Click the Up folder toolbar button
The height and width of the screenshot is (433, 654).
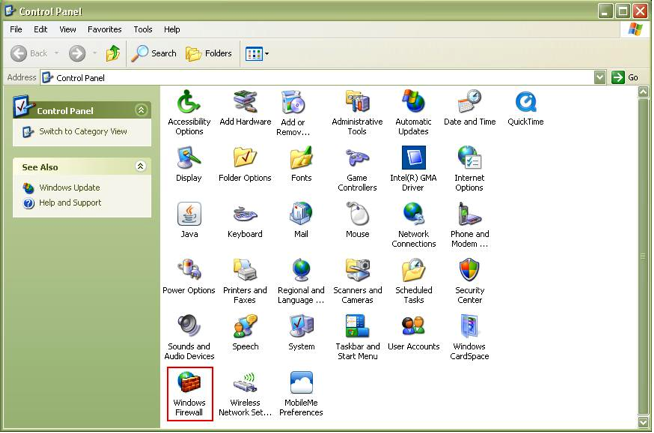[113, 53]
